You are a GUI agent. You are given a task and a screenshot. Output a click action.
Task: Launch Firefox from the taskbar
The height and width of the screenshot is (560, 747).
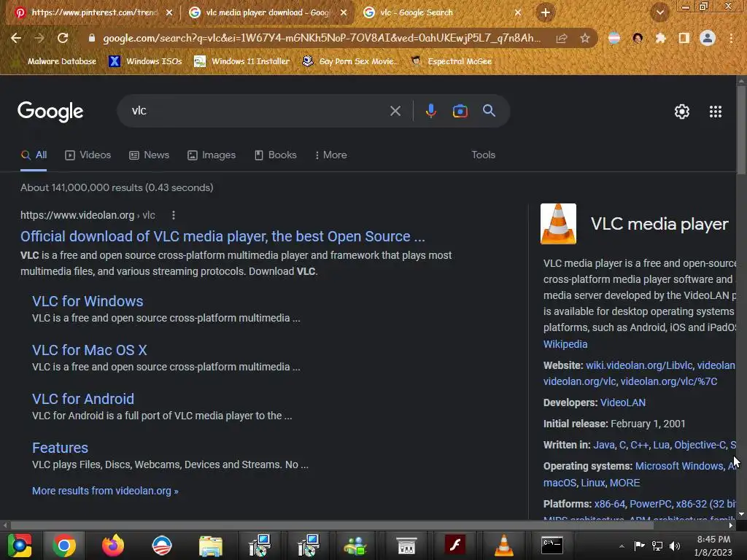click(x=113, y=545)
